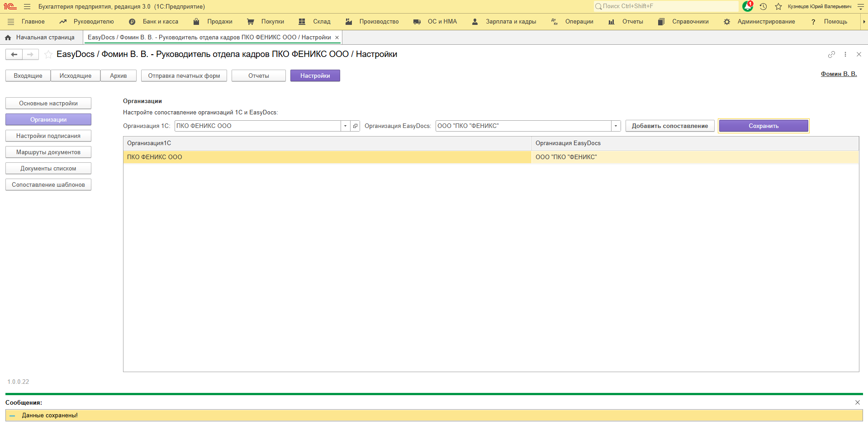Open the functions hamburger menu icon
Viewport: 868px width, 425px height.
tap(27, 6)
